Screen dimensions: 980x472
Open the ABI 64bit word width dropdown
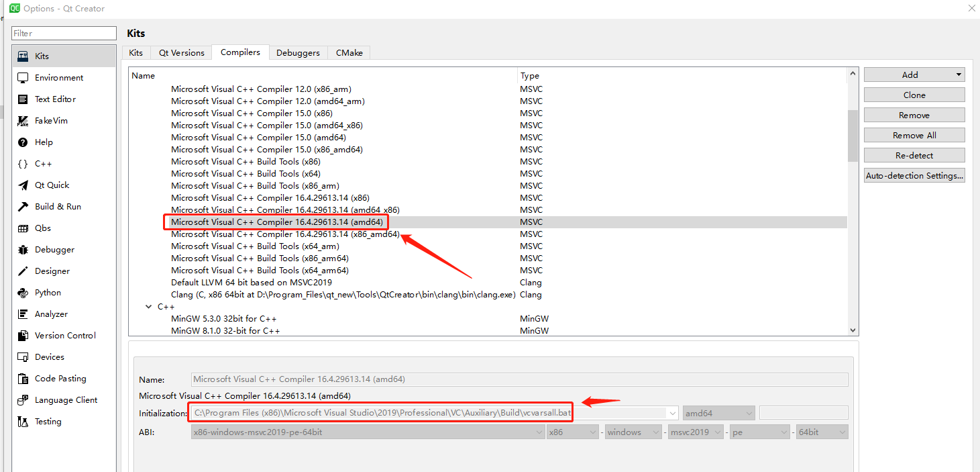pyautogui.click(x=822, y=432)
